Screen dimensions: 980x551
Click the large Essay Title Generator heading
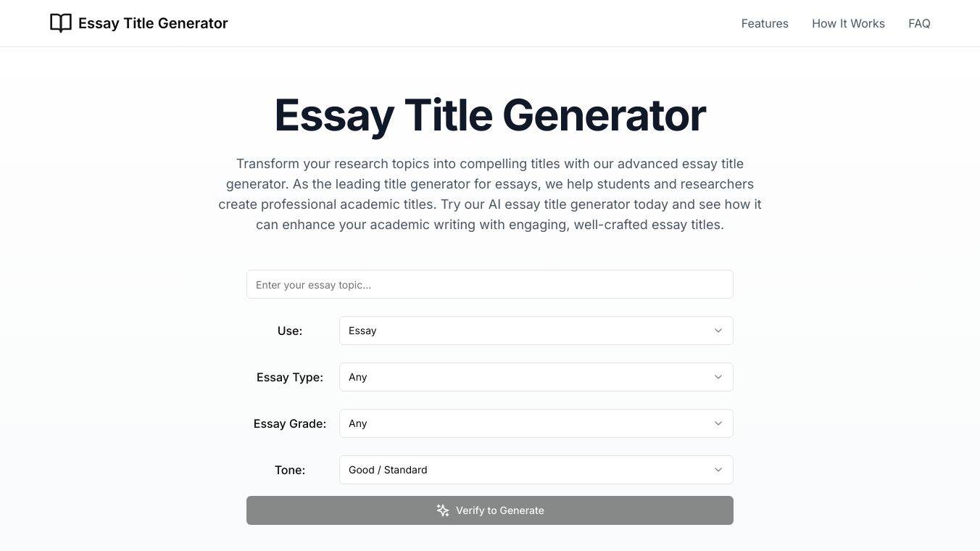[x=490, y=115]
